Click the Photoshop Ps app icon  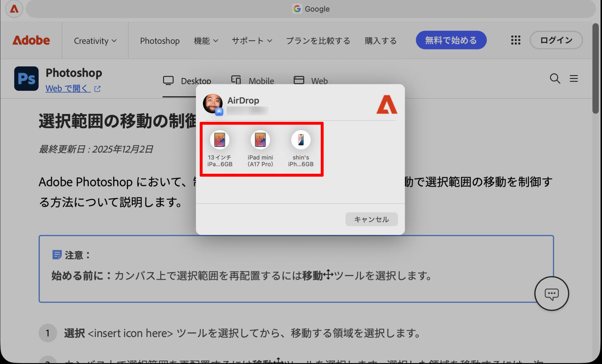point(26,79)
